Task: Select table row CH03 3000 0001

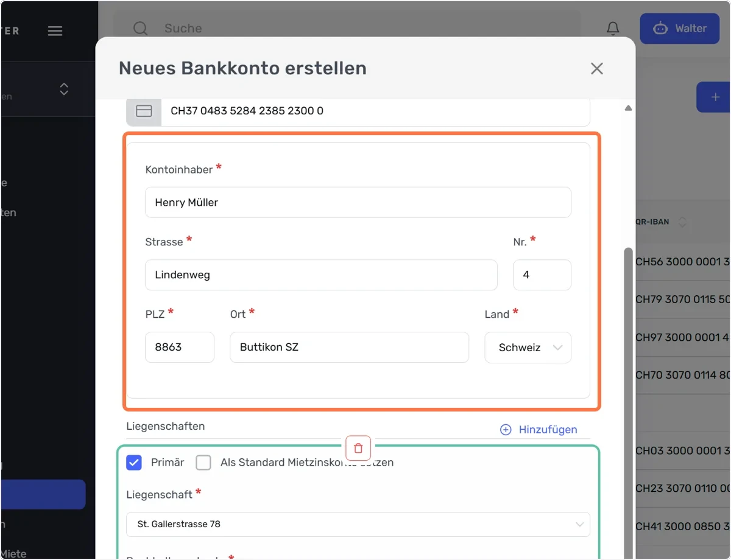Action: (683, 450)
